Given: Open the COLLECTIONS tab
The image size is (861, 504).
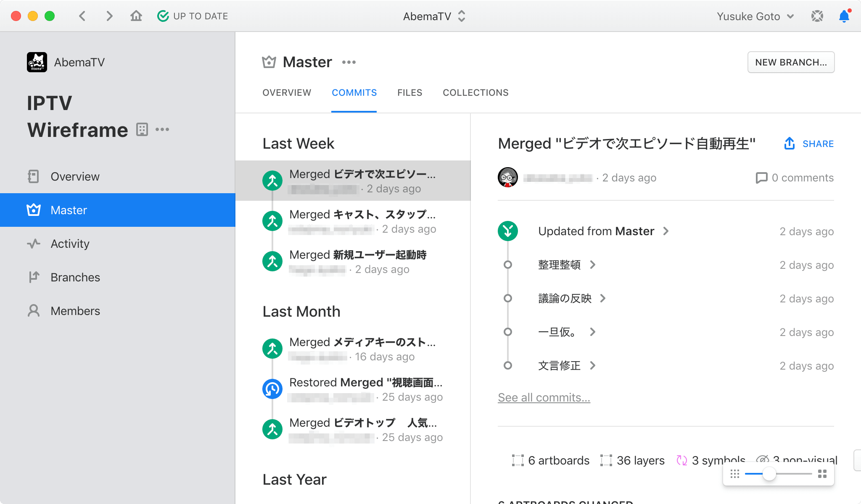Looking at the screenshot, I should (x=475, y=92).
